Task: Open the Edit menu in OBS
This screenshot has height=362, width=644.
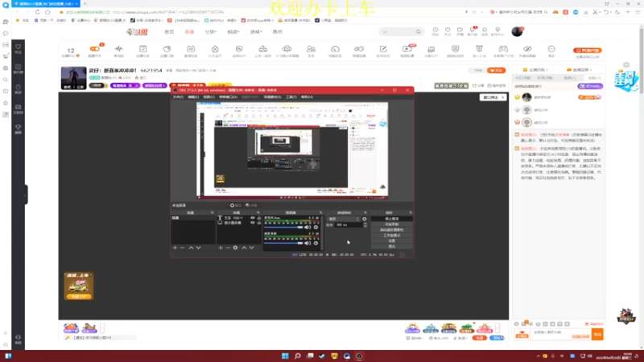Action: tap(193, 97)
